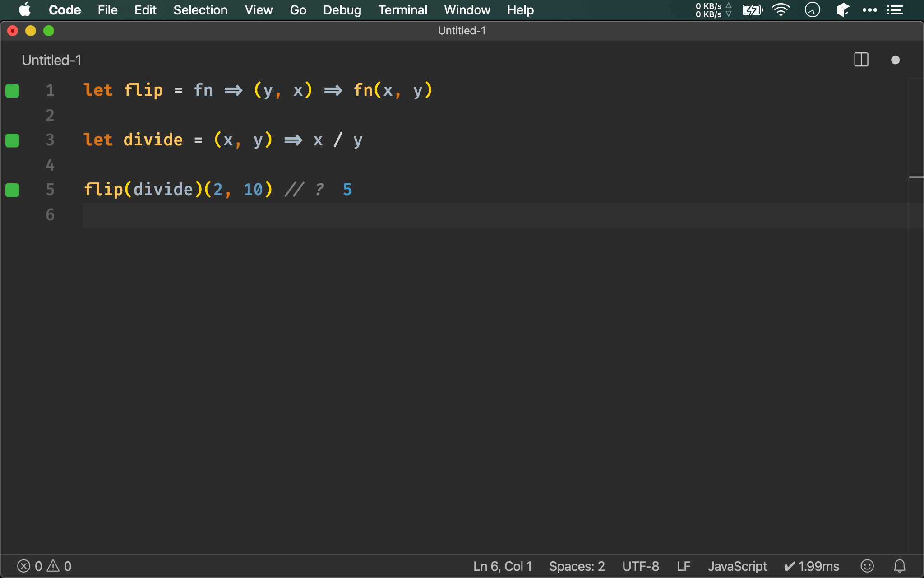Open the Code application menu
This screenshot has width=924, height=578.
65,10
